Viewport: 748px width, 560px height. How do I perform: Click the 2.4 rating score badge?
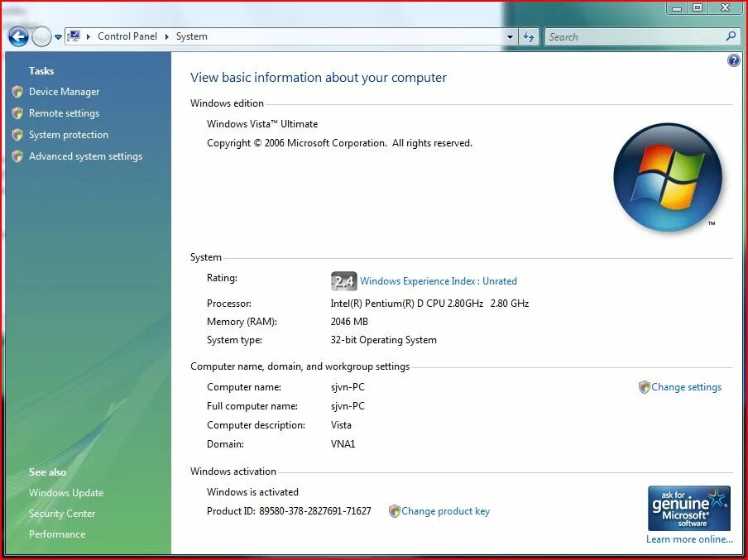click(x=343, y=281)
